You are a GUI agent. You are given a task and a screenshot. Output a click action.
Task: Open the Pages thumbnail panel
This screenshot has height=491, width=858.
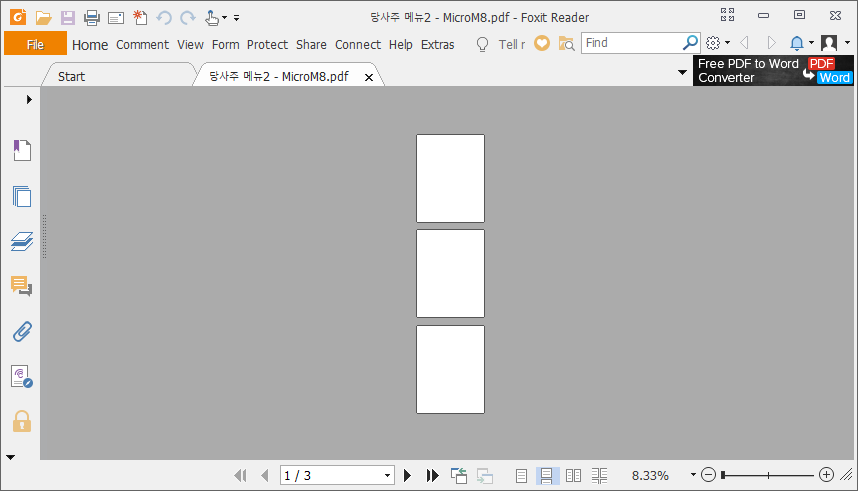[x=22, y=196]
